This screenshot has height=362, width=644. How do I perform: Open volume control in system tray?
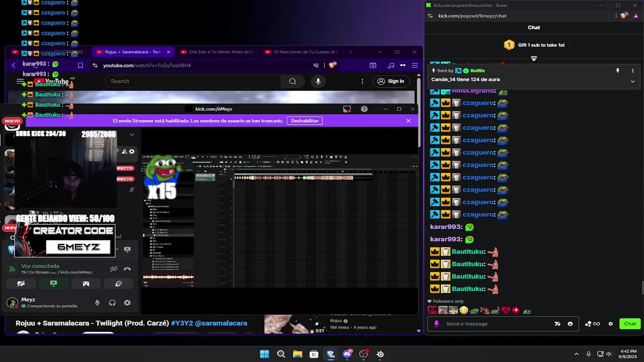click(x=609, y=354)
